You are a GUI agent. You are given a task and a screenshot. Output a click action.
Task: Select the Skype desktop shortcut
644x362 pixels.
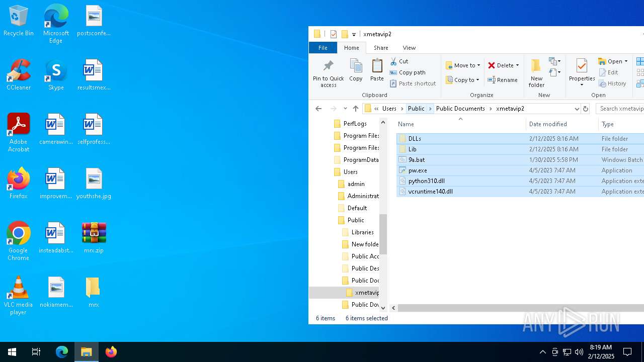point(56,75)
